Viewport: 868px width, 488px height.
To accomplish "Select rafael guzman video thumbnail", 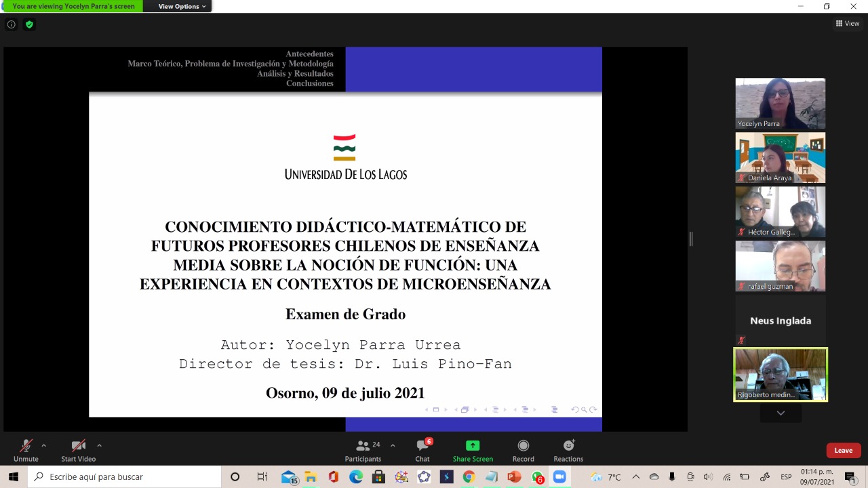I will point(781,266).
